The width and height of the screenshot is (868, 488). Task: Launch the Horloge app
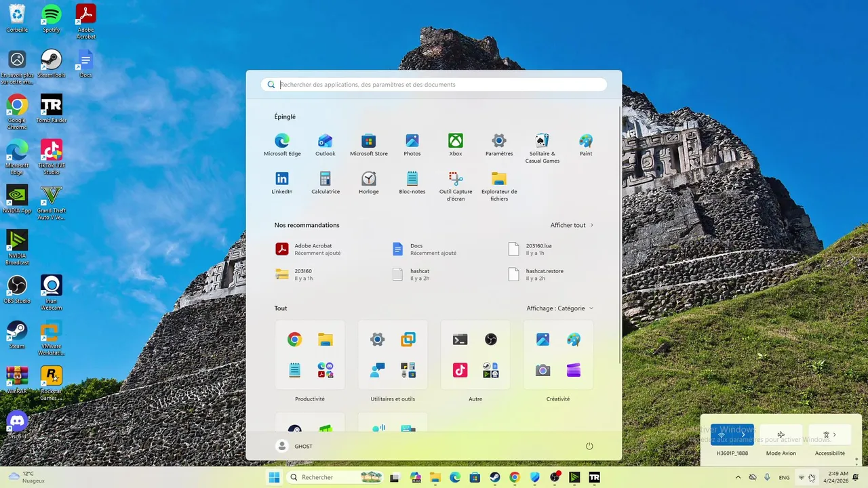(x=369, y=183)
